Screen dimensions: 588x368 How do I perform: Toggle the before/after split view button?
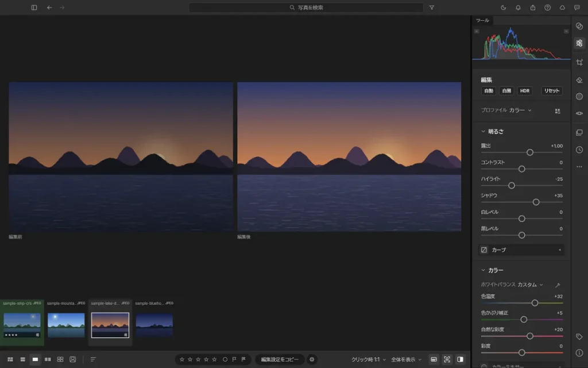coord(460,359)
